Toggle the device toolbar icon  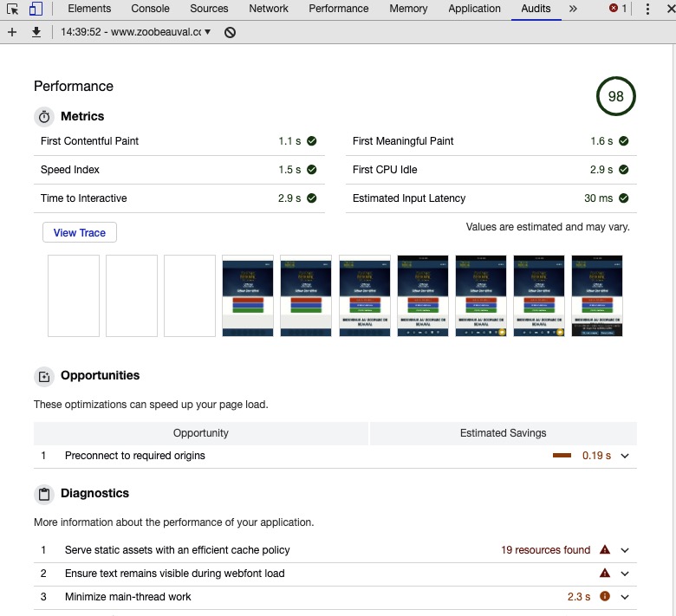click(36, 9)
